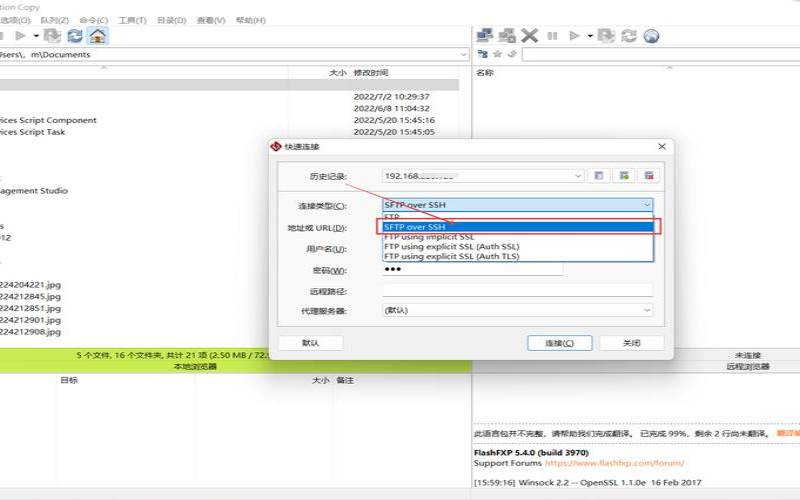Select file ending 224204221.jpg
Viewport: 800px width, 500px height.
pyautogui.click(x=30, y=285)
